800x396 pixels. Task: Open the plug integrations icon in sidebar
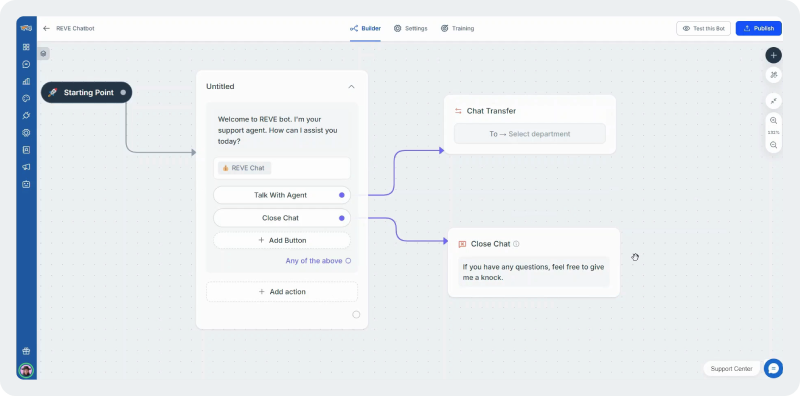(x=26, y=116)
